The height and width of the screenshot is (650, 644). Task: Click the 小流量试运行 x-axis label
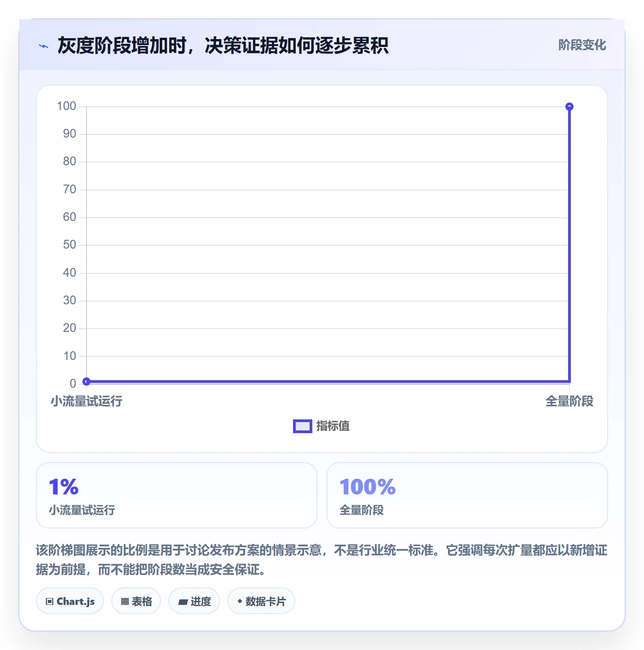[x=86, y=401]
